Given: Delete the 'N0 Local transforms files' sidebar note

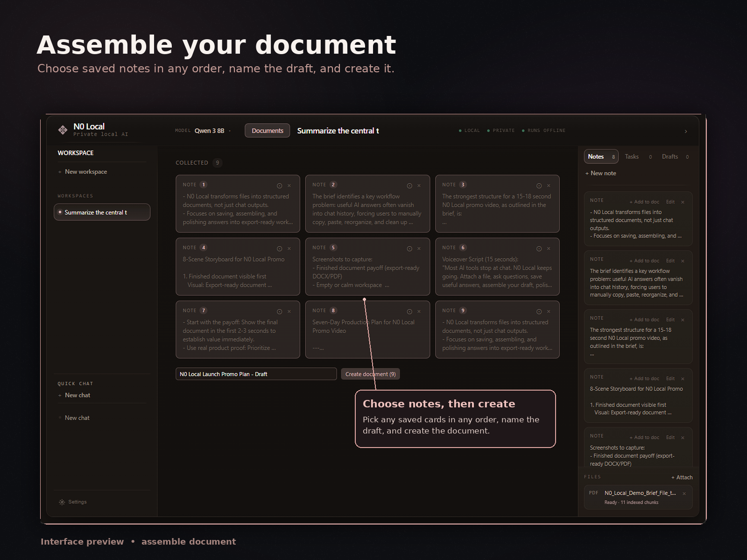Looking at the screenshot, I should tap(683, 202).
